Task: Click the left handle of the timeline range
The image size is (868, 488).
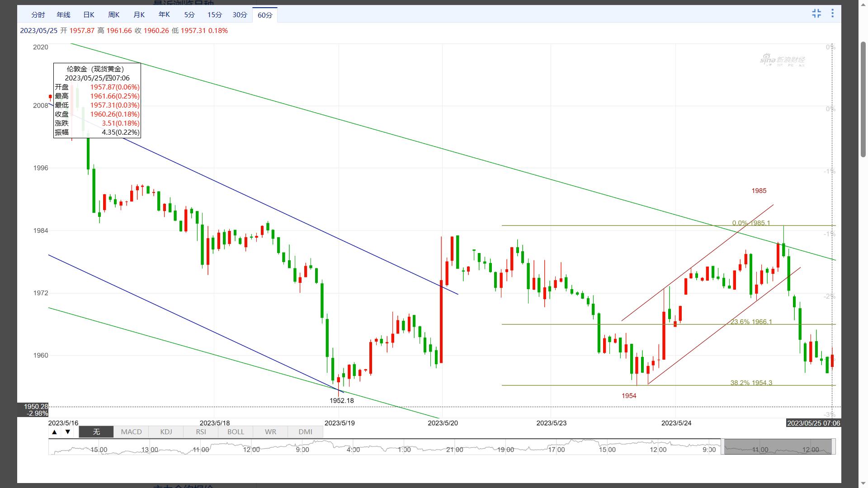Action: pyautogui.click(x=722, y=446)
